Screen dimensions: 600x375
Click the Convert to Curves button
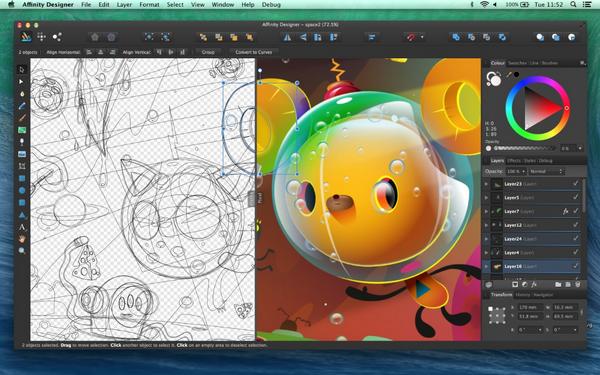tap(254, 52)
